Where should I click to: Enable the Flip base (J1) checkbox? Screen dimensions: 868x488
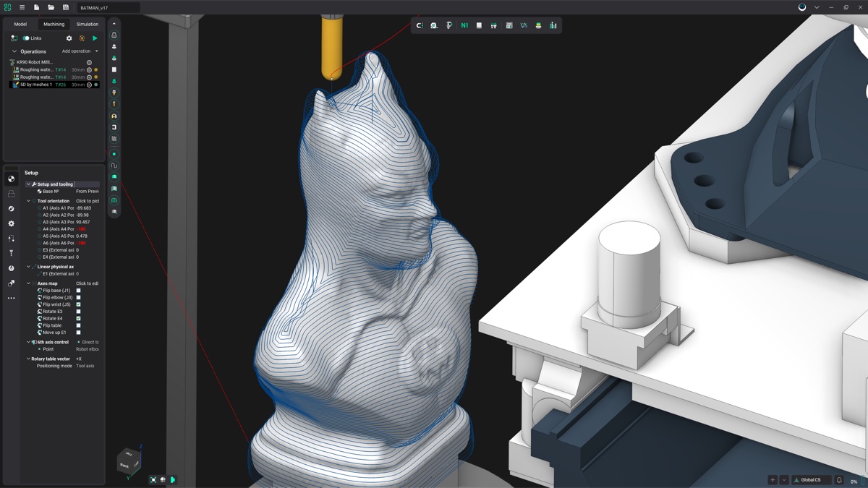(79, 291)
